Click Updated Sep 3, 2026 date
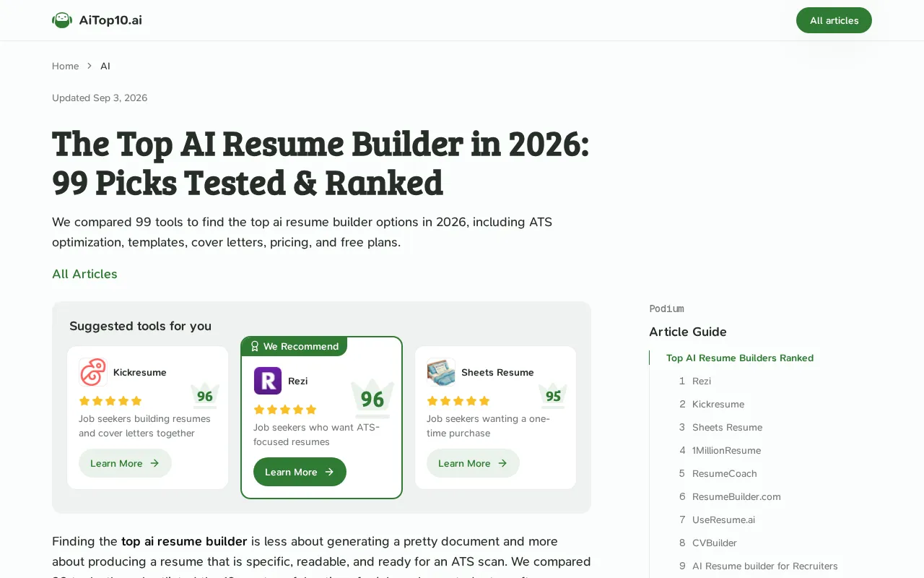The image size is (924, 578). (x=100, y=98)
